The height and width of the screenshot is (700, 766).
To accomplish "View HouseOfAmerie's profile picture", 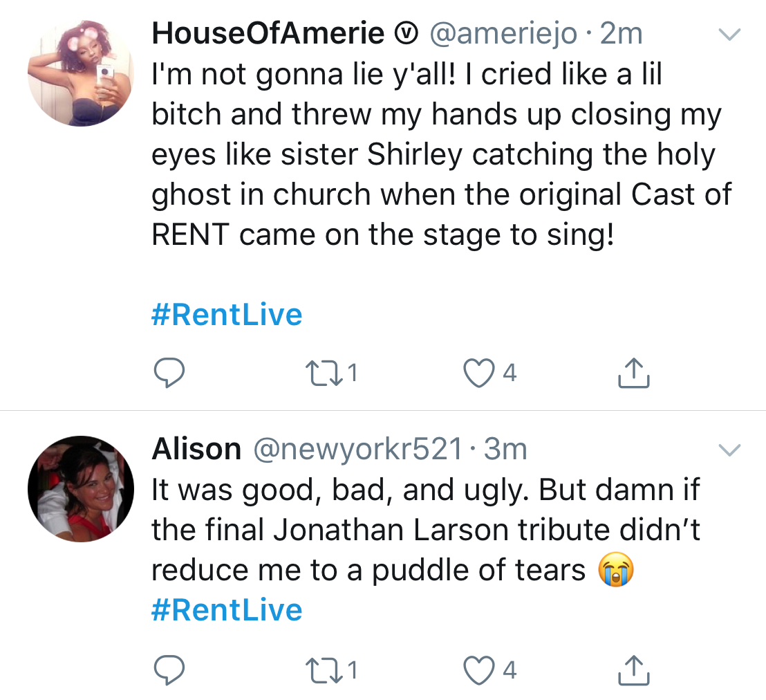I will coord(81,73).
